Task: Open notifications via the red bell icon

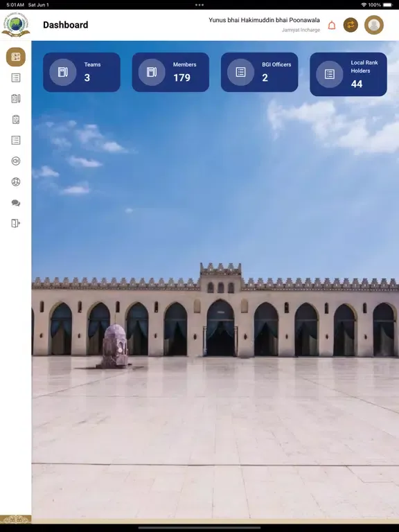Action: tap(332, 25)
